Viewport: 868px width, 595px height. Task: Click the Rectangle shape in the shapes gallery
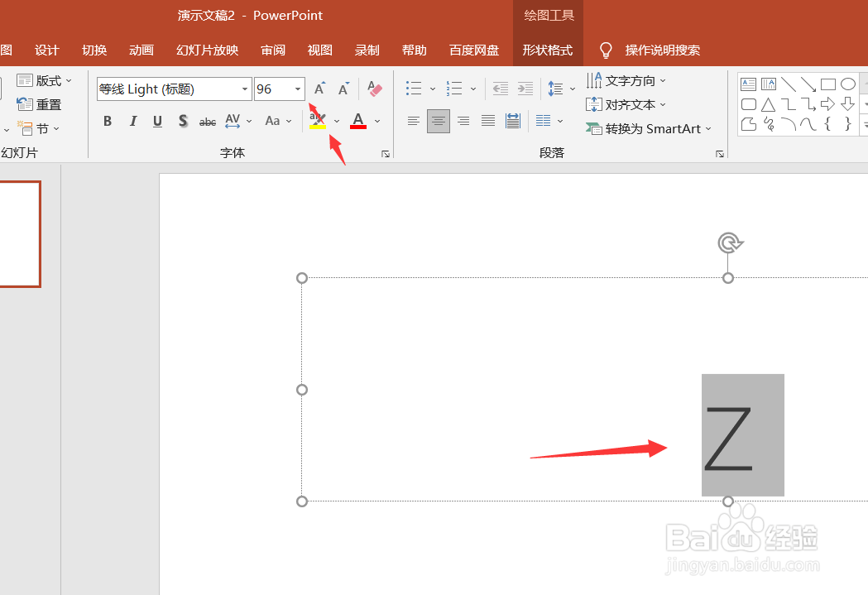click(x=828, y=84)
